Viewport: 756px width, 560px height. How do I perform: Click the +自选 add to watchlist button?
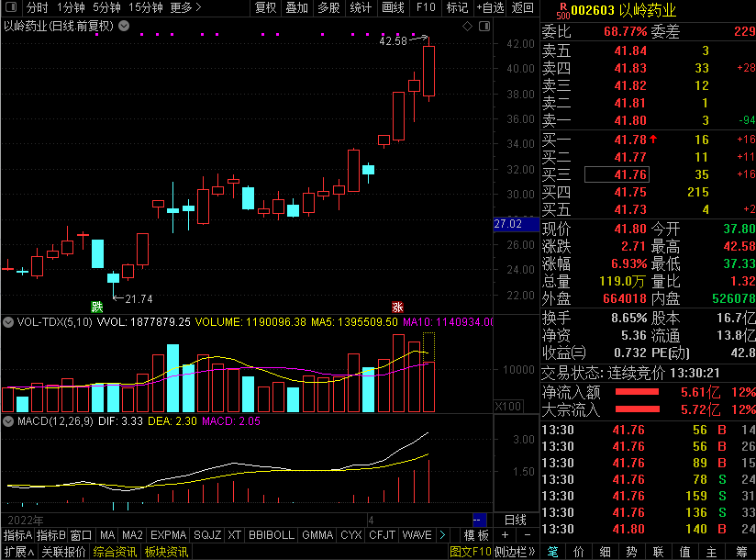490,7
